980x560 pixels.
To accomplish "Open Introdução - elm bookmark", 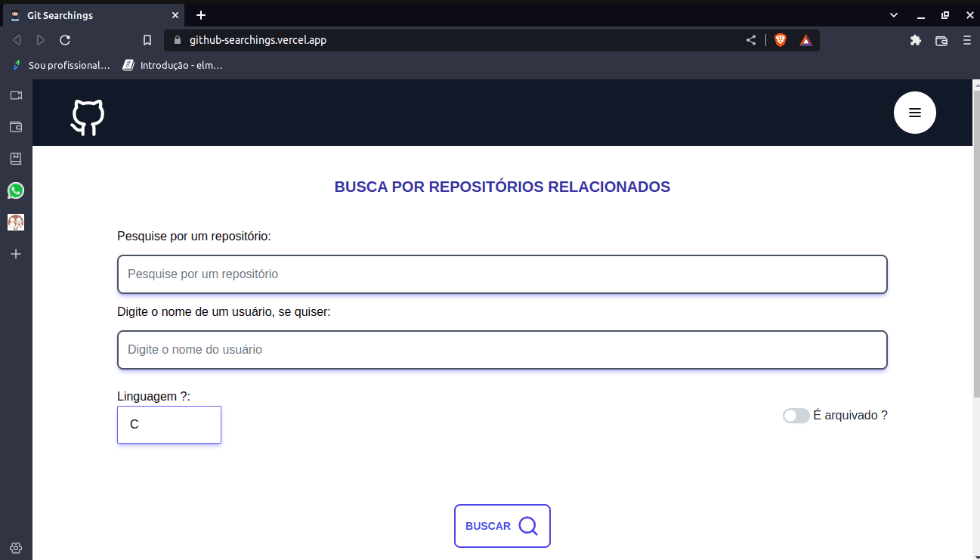I will pos(173,65).
